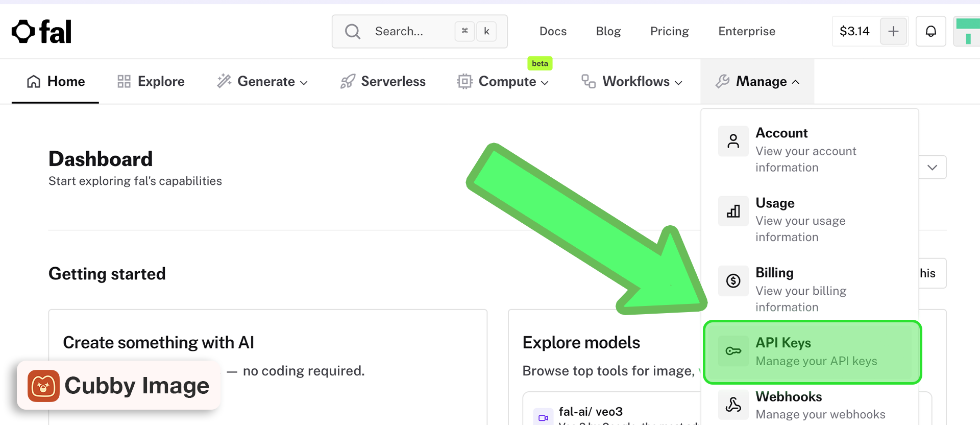Click the Cubby Image bear icon
This screenshot has width=980, height=425.
point(43,386)
